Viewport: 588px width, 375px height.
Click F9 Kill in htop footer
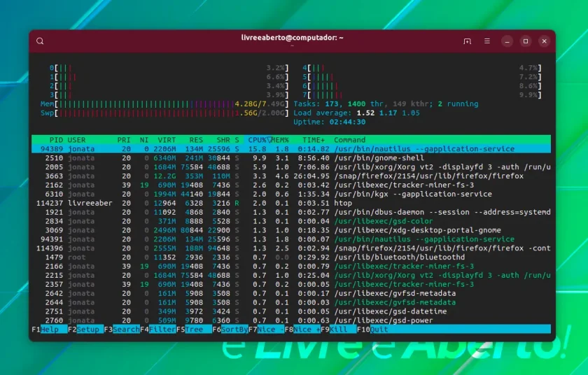click(x=339, y=330)
